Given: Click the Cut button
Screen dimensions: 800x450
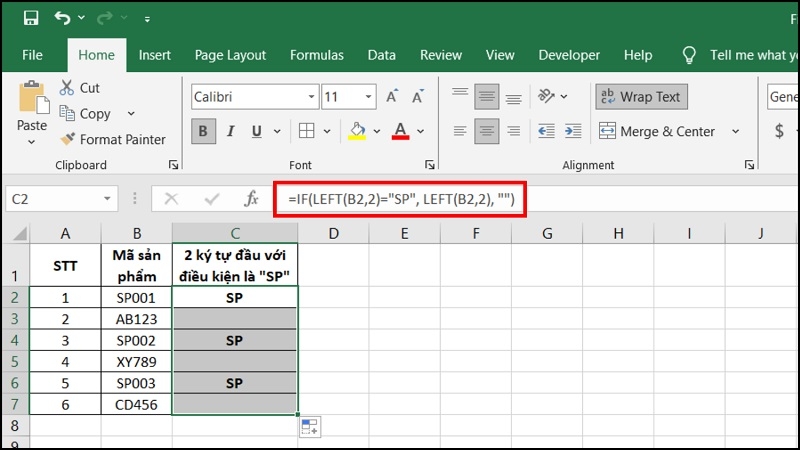Looking at the screenshot, I should pos(80,88).
